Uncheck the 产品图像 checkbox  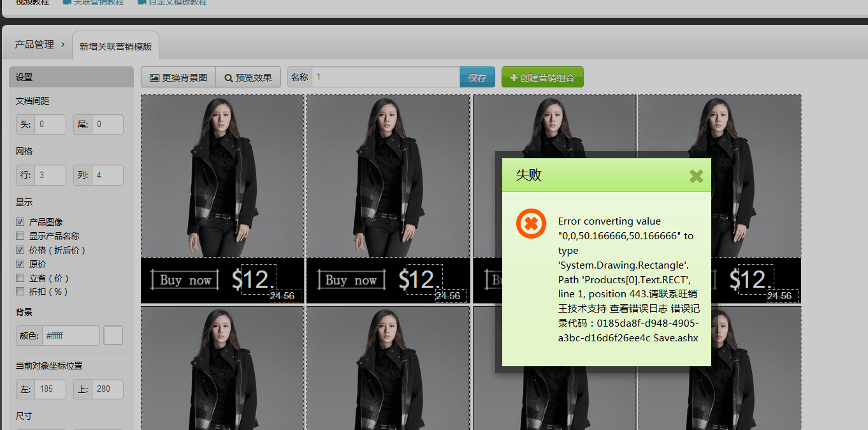click(x=20, y=222)
